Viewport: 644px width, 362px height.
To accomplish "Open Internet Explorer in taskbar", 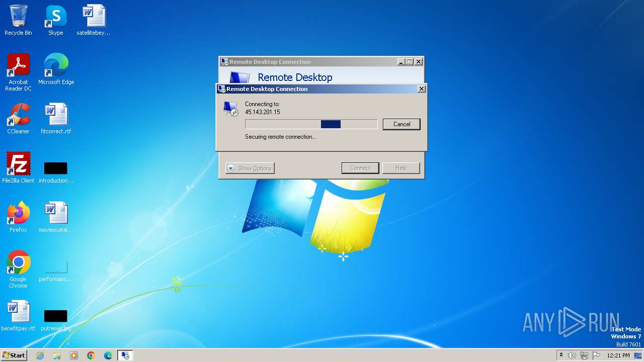I will pos(40,355).
